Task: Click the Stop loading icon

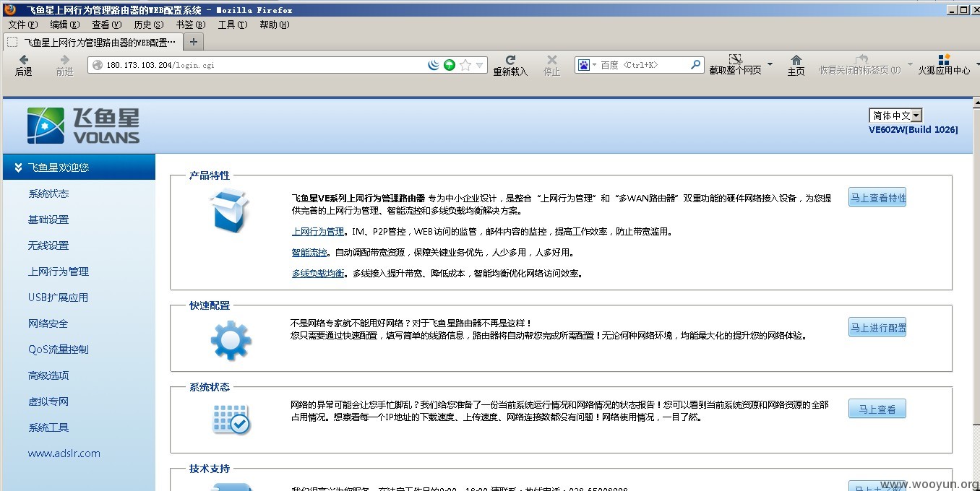Action: [x=551, y=60]
